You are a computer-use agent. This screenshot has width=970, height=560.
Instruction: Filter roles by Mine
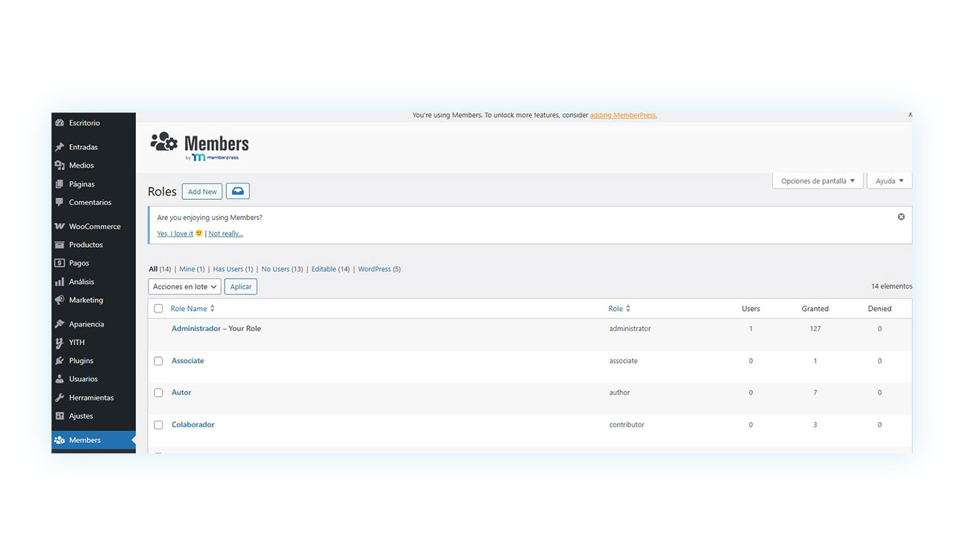tap(187, 269)
